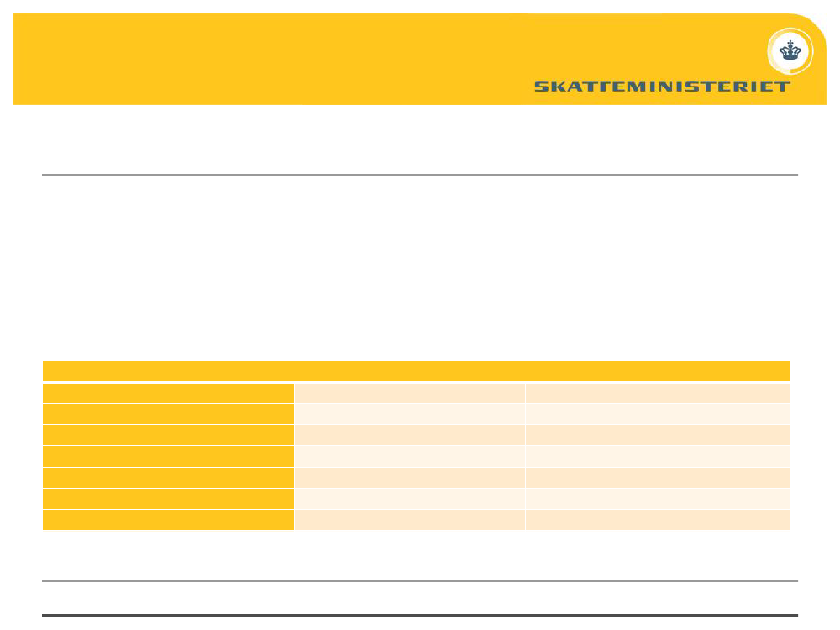
Task: Select the last yellow label cell in table
Action: tap(168, 520)
